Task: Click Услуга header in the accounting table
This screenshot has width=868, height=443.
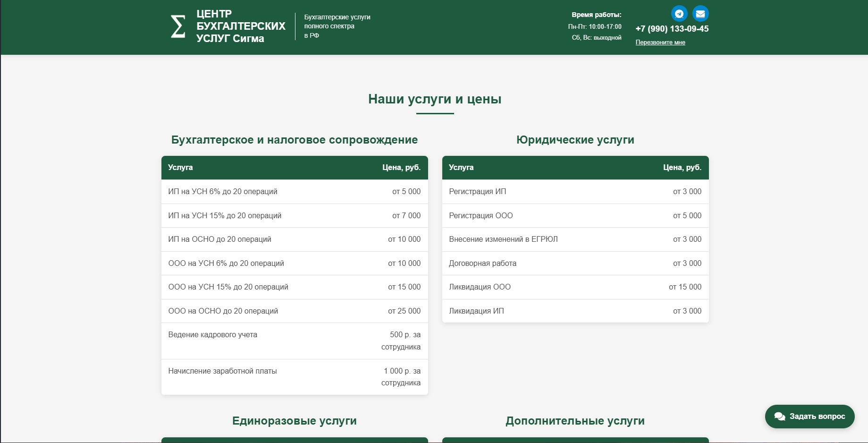Action: [180, 168]
